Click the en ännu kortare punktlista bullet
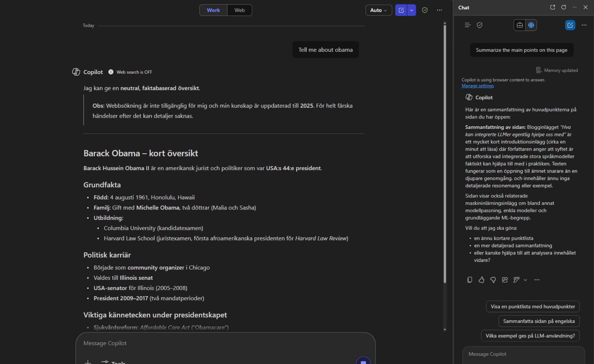This screenshot has width=594, height=364. coord(503,238)
